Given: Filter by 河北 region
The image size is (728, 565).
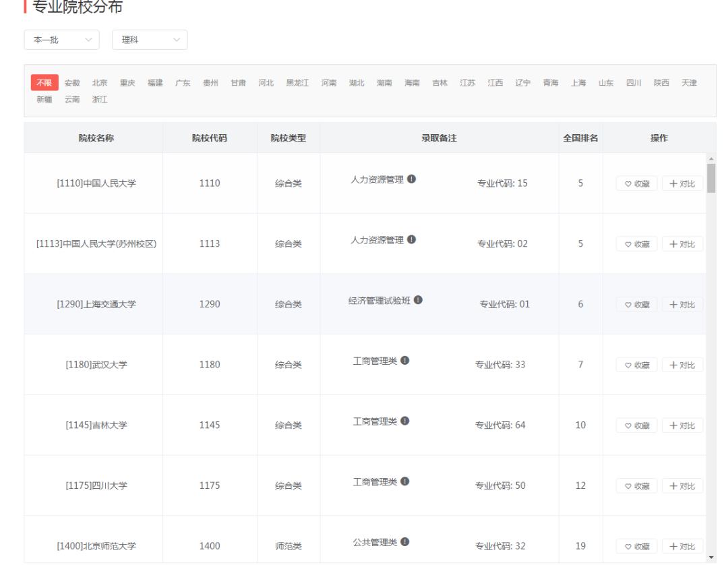Looking at the screenshot, I should pos(266,83).
